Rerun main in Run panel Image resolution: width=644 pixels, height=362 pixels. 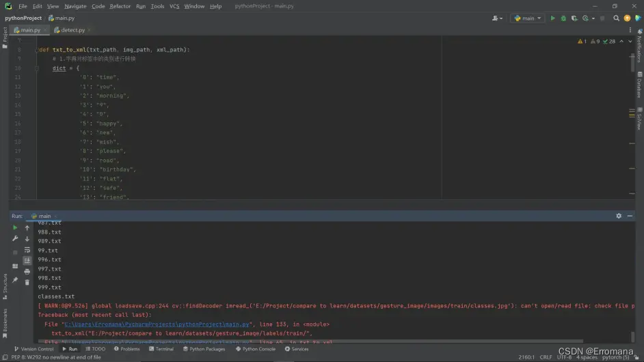[15, 227]
